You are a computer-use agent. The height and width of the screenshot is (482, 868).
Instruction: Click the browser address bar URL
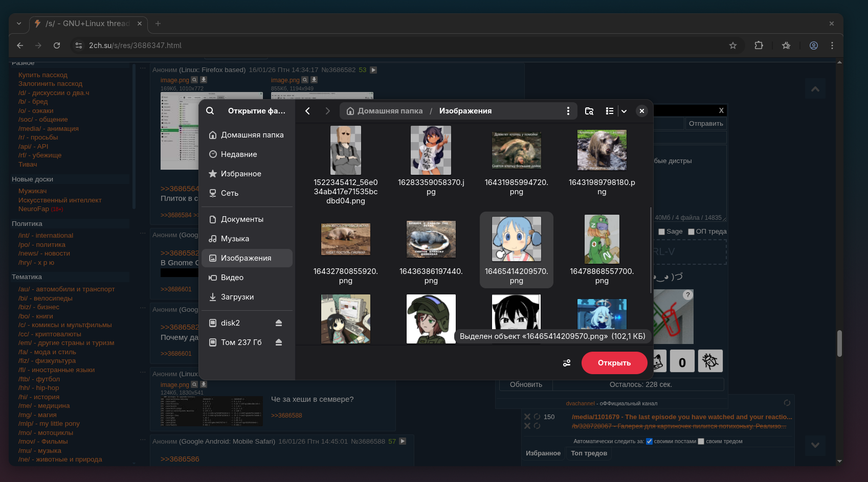[x=135, y=45]
